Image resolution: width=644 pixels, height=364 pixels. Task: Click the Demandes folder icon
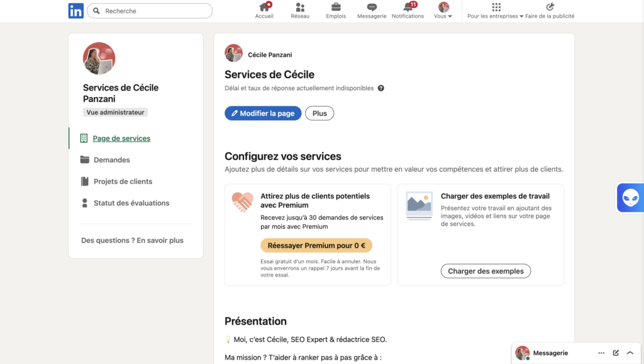click(x=85, y=159)
